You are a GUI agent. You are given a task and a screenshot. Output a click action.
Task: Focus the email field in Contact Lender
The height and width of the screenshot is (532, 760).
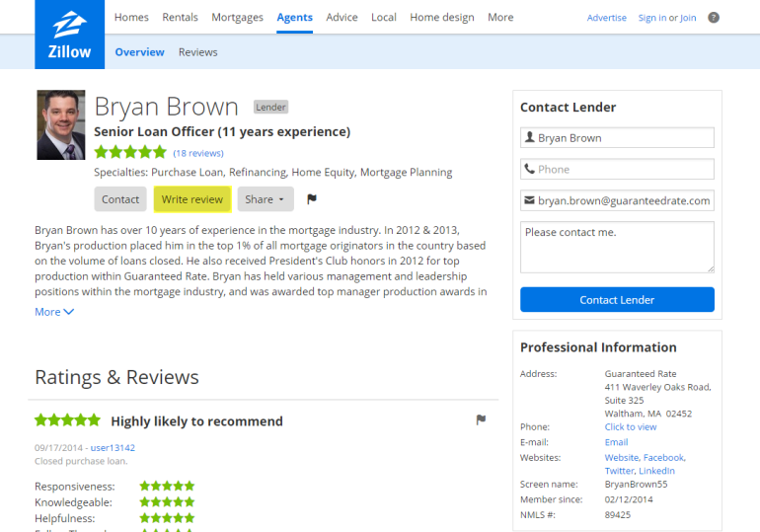[x=617, y=200]
